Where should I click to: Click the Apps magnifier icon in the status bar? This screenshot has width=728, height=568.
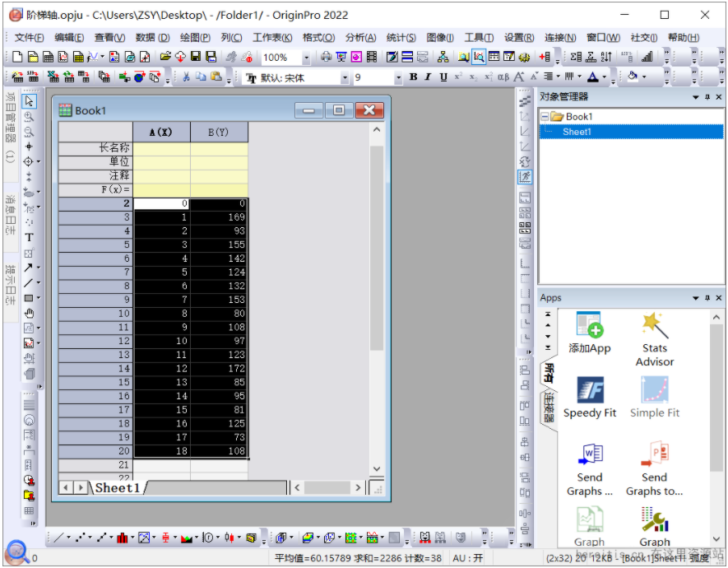(17, 552)
